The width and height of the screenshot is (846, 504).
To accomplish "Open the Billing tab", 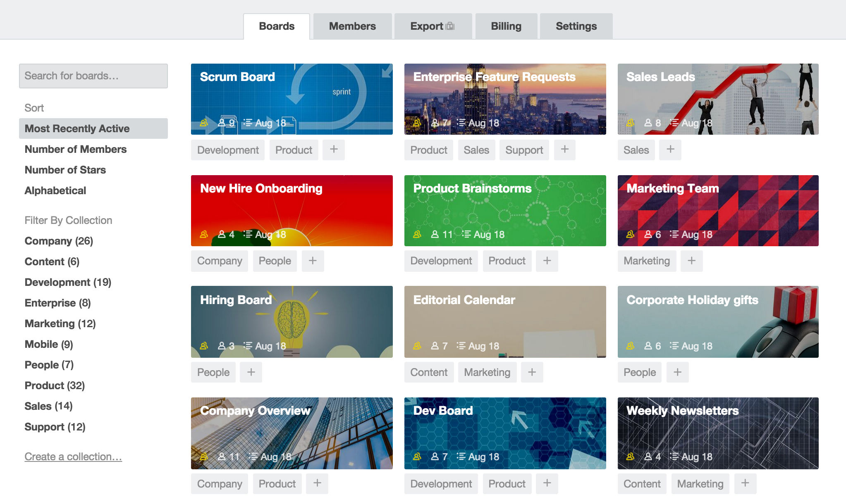I will (506, 26).
